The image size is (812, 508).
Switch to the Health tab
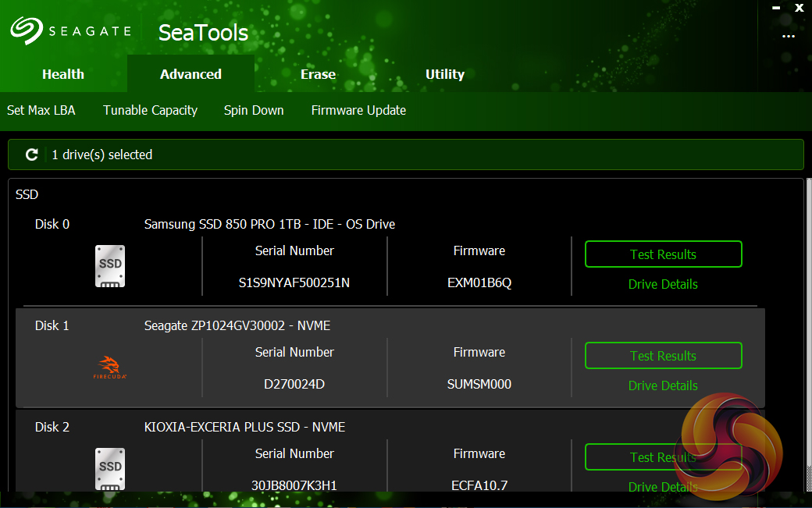63,74
